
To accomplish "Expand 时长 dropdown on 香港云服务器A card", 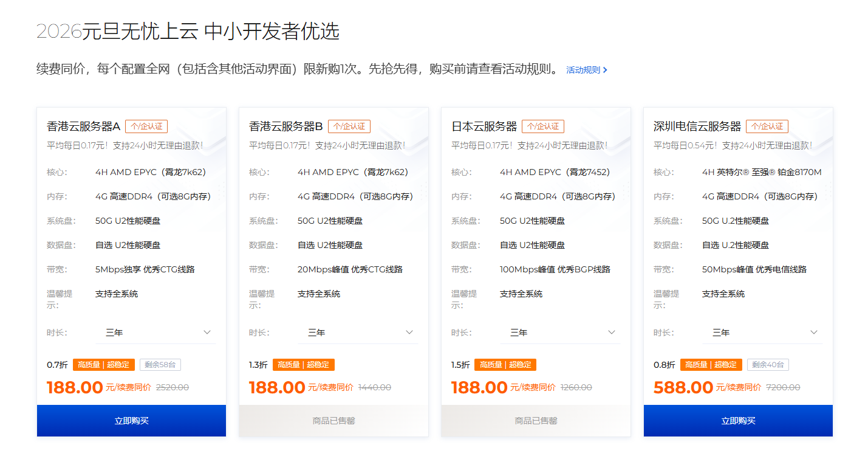I will click(x=155, y=333).
